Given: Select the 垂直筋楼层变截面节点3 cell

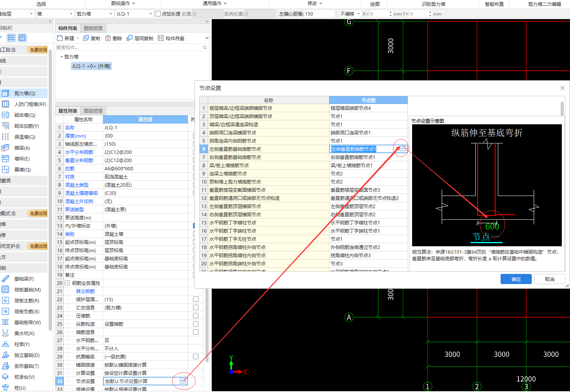Looking at the screenshot, I should click(x=368, y=190).
